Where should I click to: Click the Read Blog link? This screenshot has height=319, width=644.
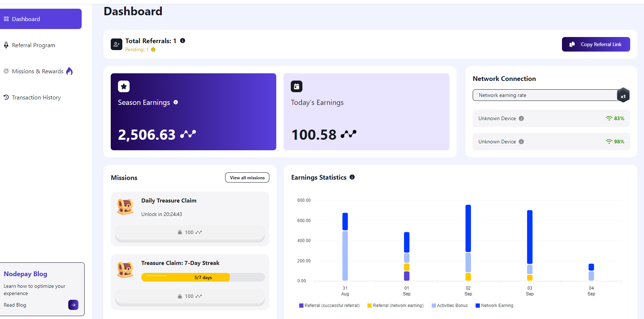pyautogui.click(x=15, y=305)
